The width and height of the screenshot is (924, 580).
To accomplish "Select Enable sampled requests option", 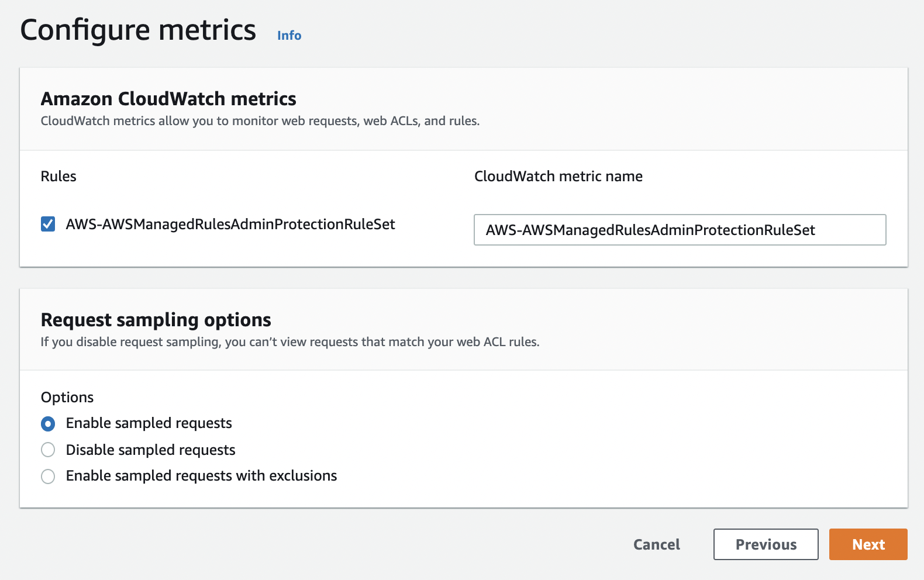I will coord(48,423).
